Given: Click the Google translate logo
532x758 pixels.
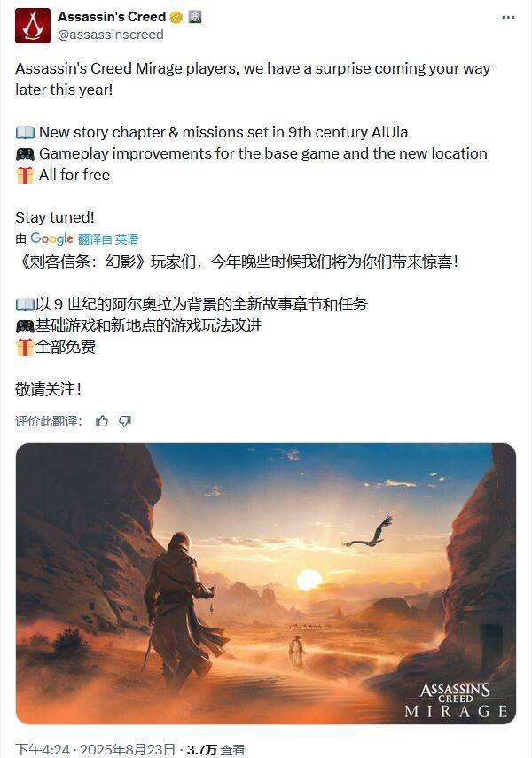Looking at the screenshot, I should pos(51,238).
